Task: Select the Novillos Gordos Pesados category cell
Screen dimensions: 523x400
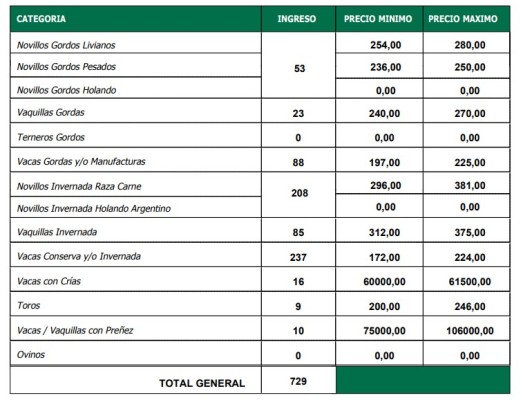Action: (x=136, y=65)
